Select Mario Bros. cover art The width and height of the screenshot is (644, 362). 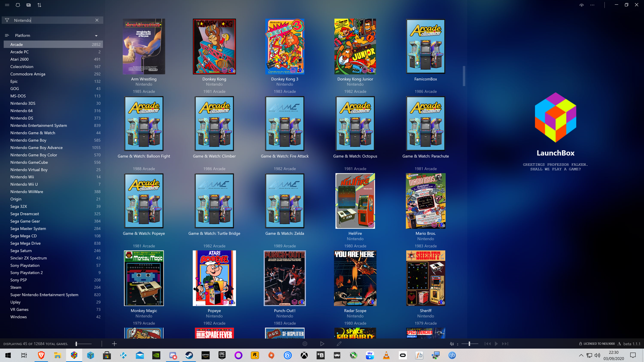click(x=425, y=201)
